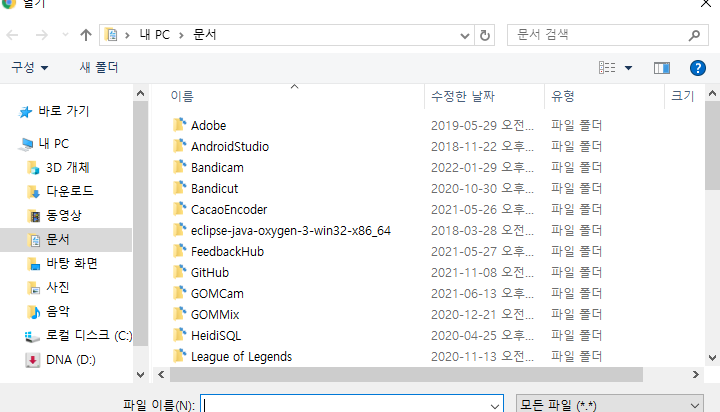Click the horizontal scroll left arrow
The height and width of the screenshot is (412, 720).
tap(161, 375)
